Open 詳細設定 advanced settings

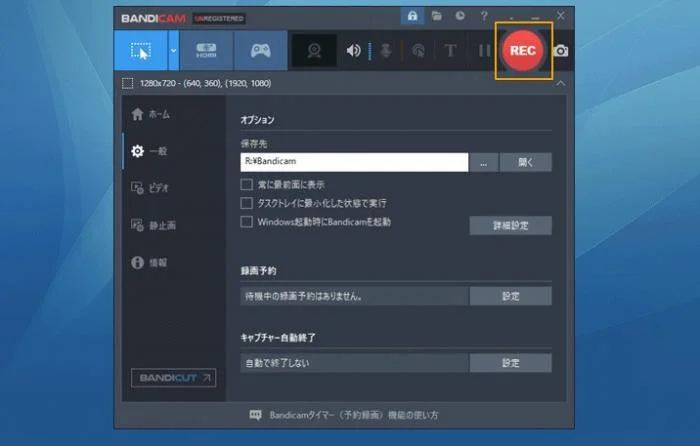click(x=510, y=225)
